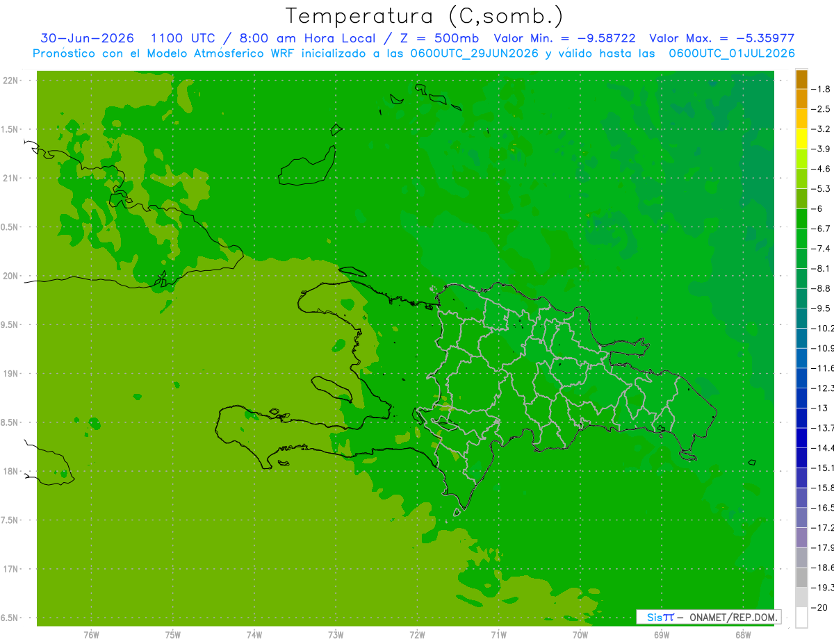Viewport: 834px width, 644px height.
Task: Click the '19N' latitude label
Action: (x=10, y=374)
